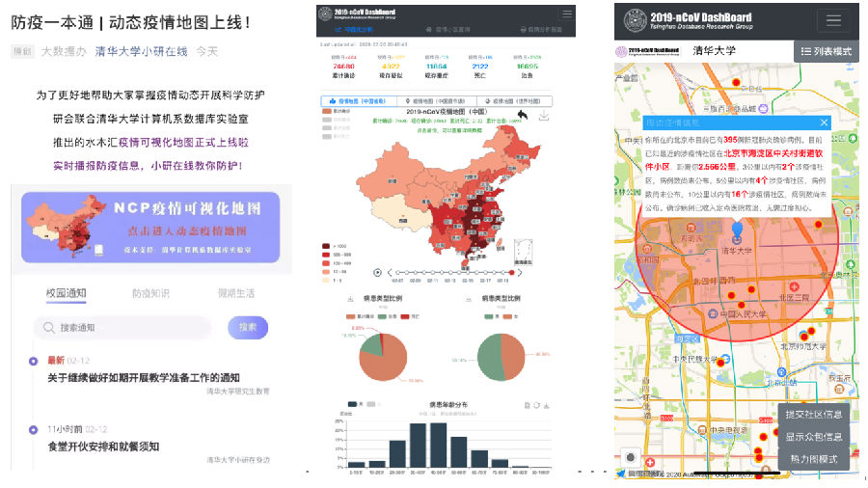
Task: Switch to 疫情小区查询 nav tab
Action: tap(448, 29)
